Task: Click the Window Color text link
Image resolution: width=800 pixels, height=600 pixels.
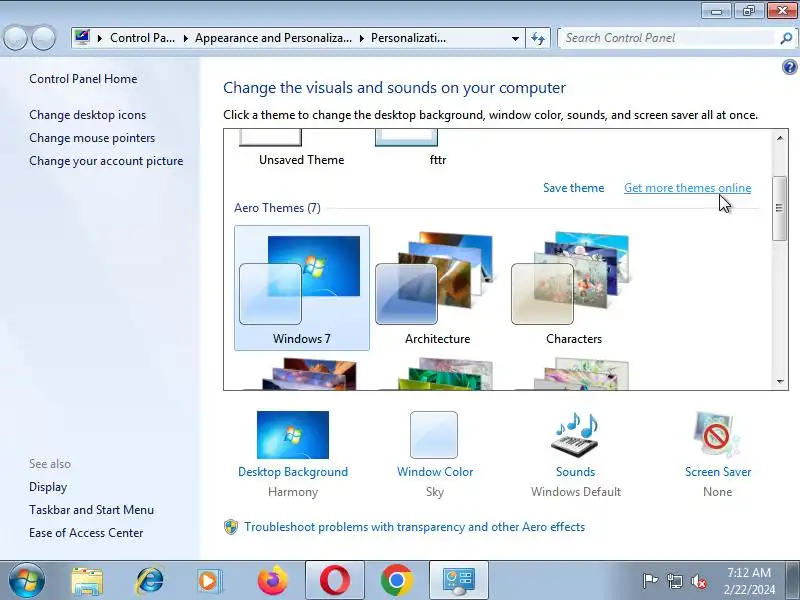Action: pos(435,472)
